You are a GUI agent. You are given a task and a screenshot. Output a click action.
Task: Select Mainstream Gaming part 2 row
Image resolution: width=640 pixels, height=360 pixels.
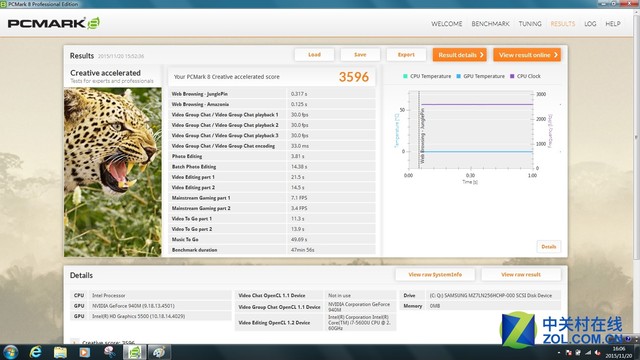click(x=272, y=208)
